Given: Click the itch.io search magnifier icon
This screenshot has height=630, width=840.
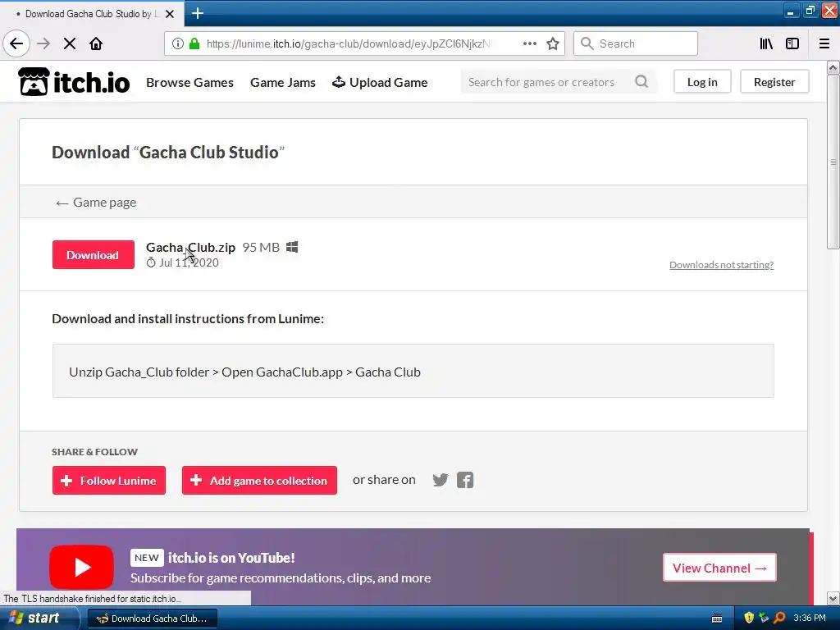Looking at the screenshot, I should pyautogui.click(x=641, y=81).
